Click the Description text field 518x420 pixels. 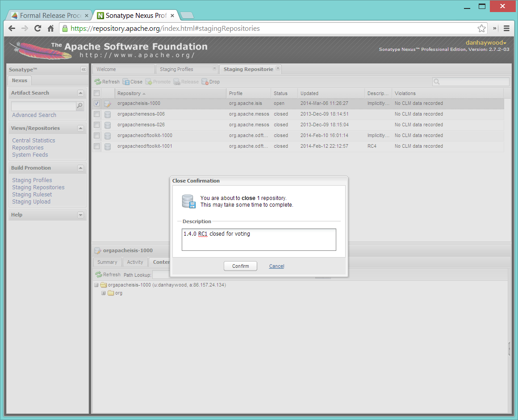pos(259,240)
